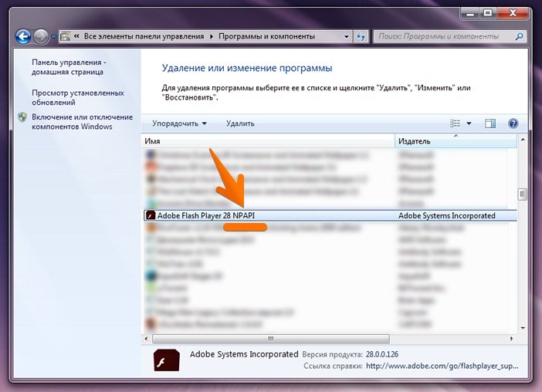Expand breadcrumb arrow after 'Все элементы панели управления'
The width and height of the screenshot is (542, 392).
click(212, 36)
